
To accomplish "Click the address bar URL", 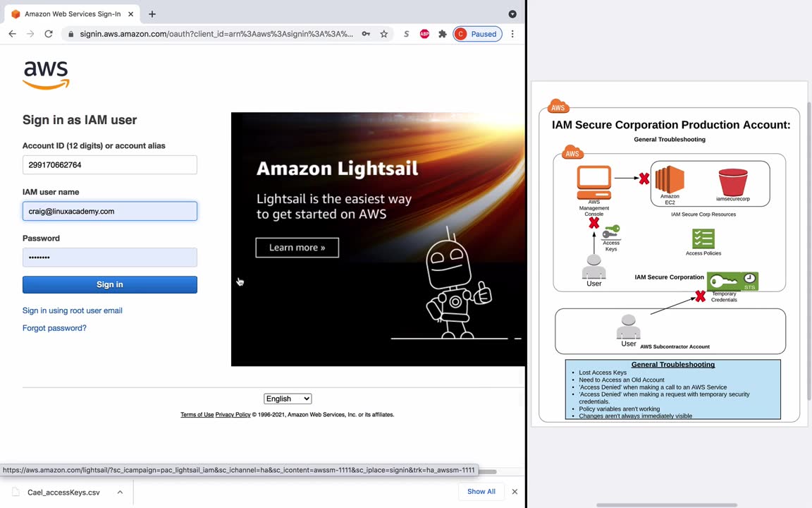I will [x=216, y=34].
